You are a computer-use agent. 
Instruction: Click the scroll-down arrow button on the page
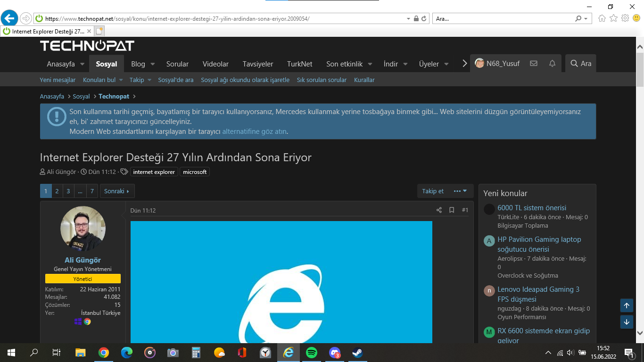pyautogui.click(x=627, y=322)
